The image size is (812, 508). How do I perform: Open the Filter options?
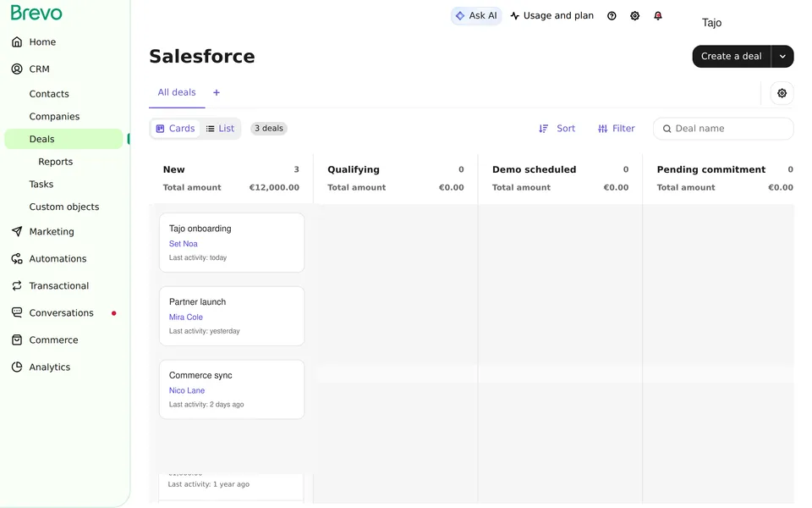tap(616, 129)
